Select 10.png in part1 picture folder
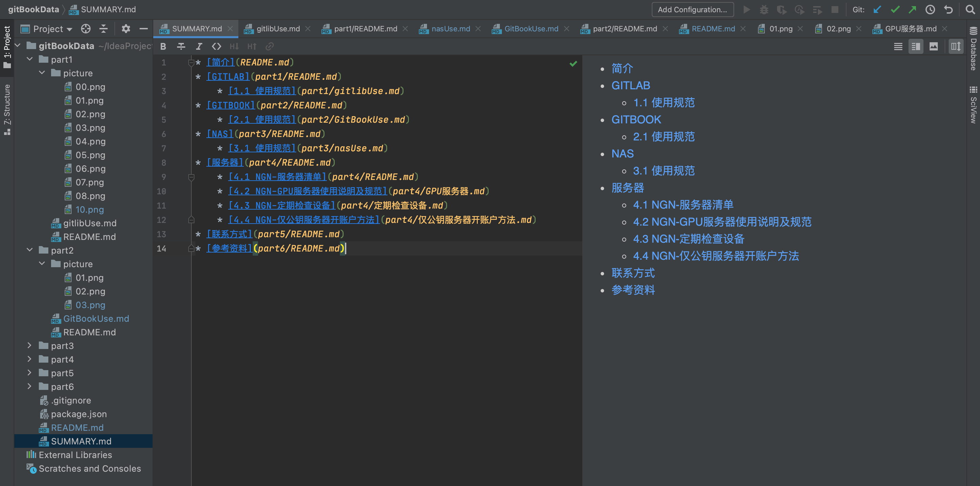This screenshot has height=486, width=980. 90,209
